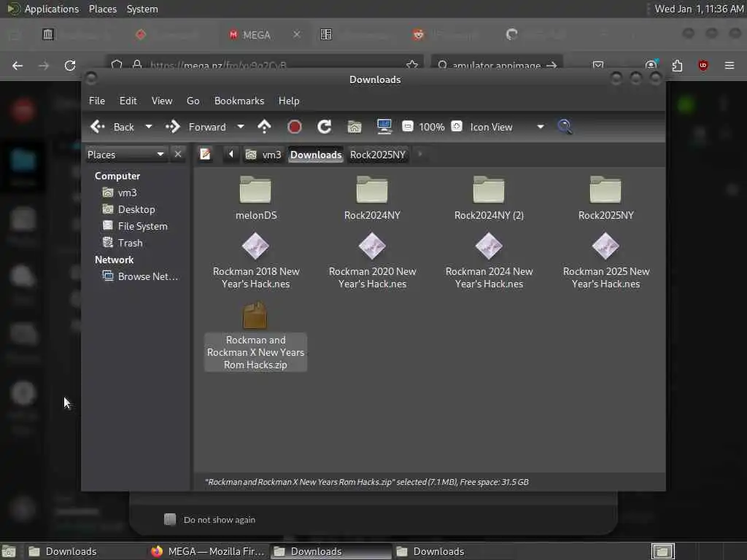
Task: Click the search magnifier icon
Action: coord(565,127)
